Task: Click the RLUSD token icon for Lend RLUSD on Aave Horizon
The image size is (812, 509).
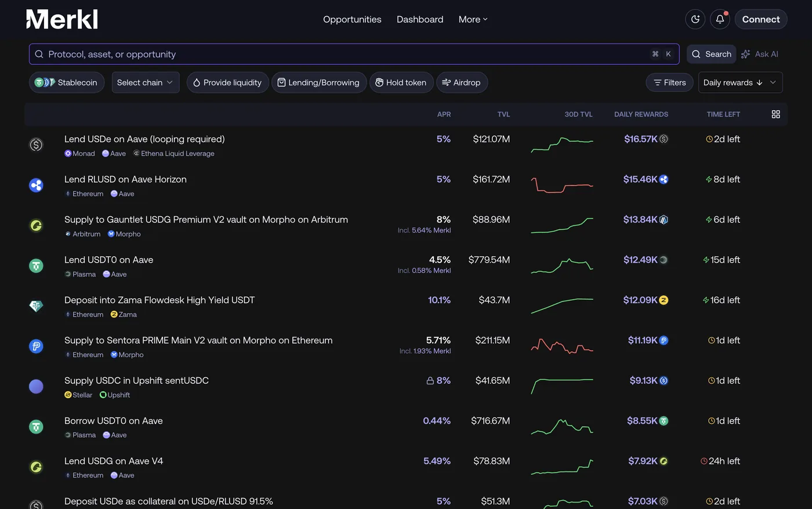Action: coord(36,185)
